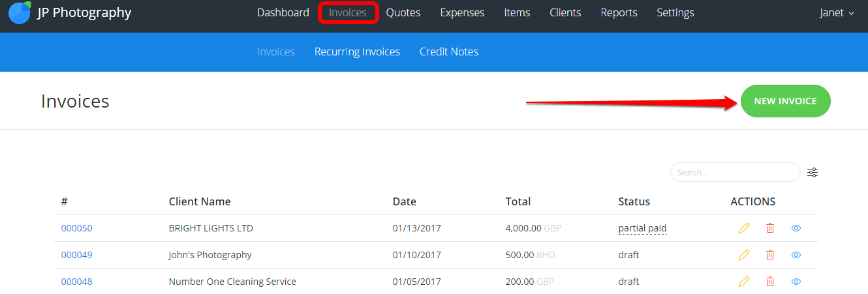Screen dimensions: 868x294
Task: Open the Reports menu
Action: tap(619, 13)
